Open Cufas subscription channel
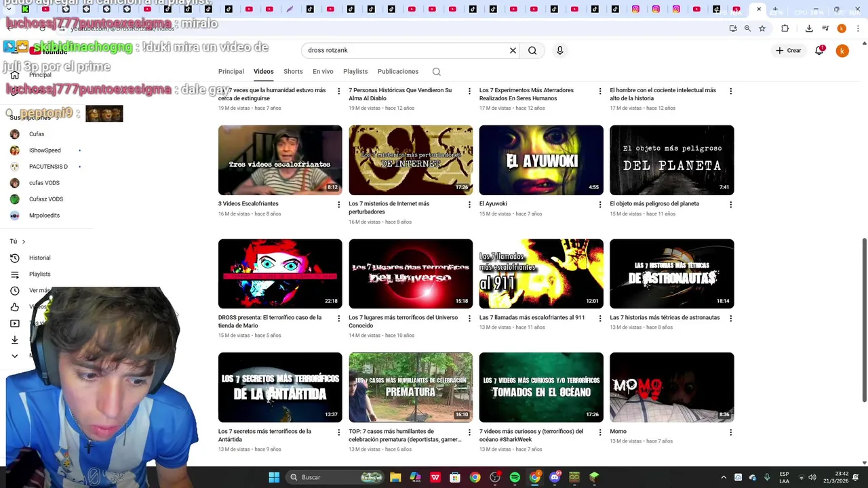The width and height of the screenshot is (868, 488). coord(37,134)
